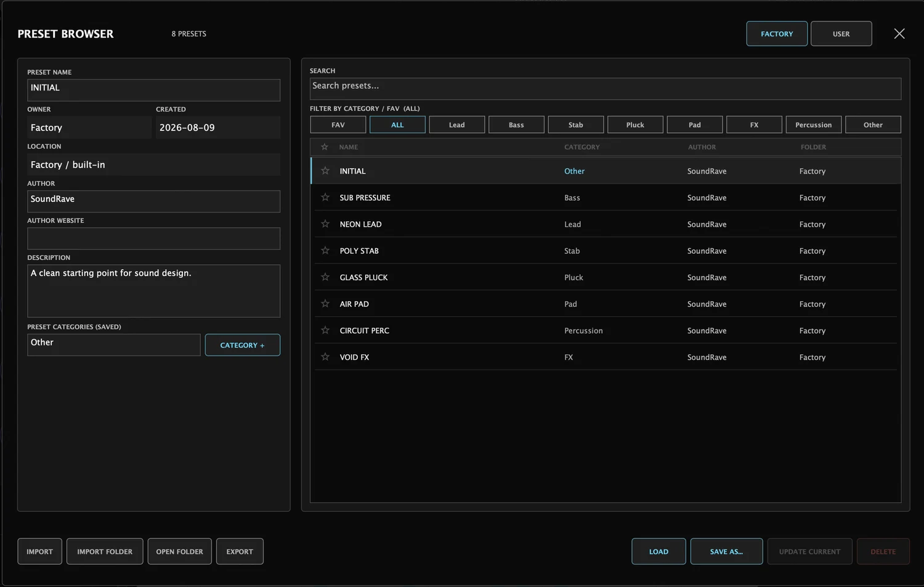Click SoundRave author cell in VOID FX row
This screenshot has width=924, height=587.
(x=707, y=357)
